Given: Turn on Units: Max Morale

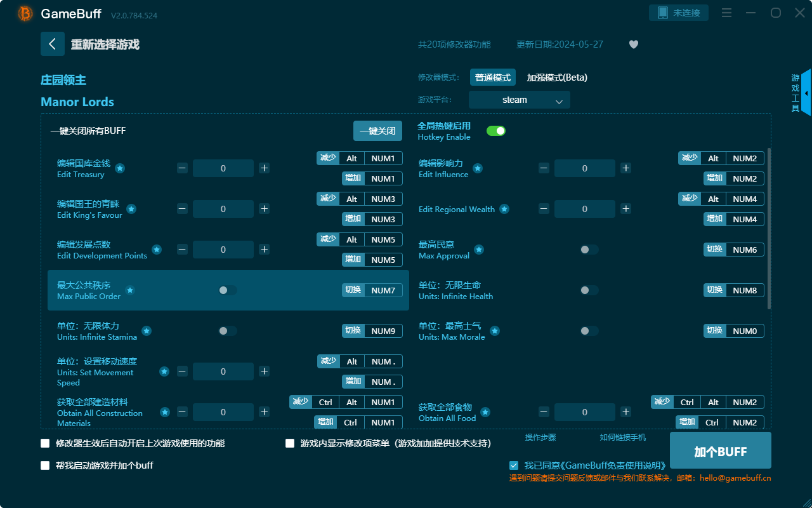Looking at the screenshot, I should (589, 331).
